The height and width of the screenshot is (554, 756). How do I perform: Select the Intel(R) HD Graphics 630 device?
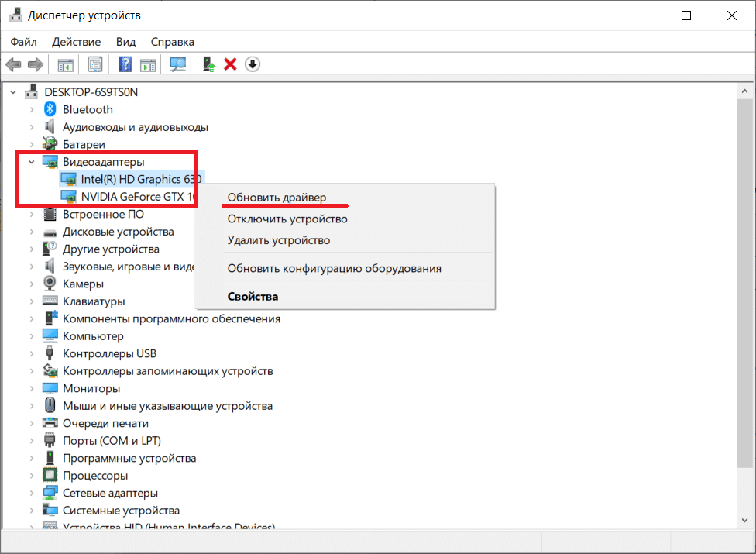click(x=139, y=179)
